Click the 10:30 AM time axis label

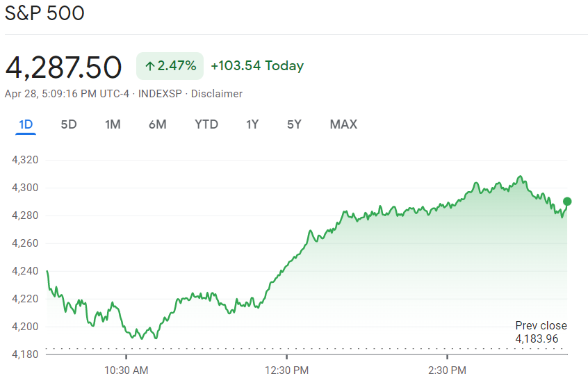(x=126, y=370)
